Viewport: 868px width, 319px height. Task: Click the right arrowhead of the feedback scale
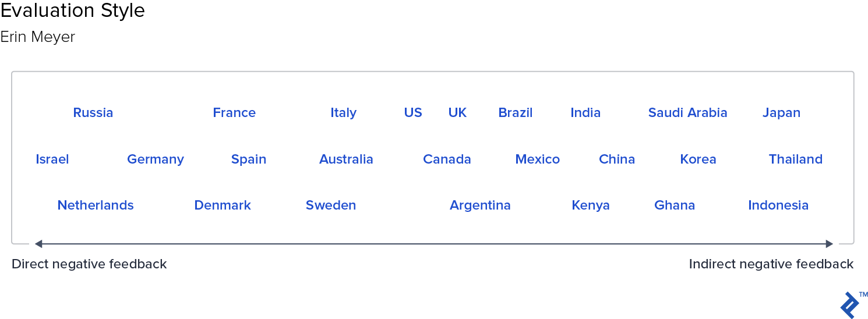[830, 244]
